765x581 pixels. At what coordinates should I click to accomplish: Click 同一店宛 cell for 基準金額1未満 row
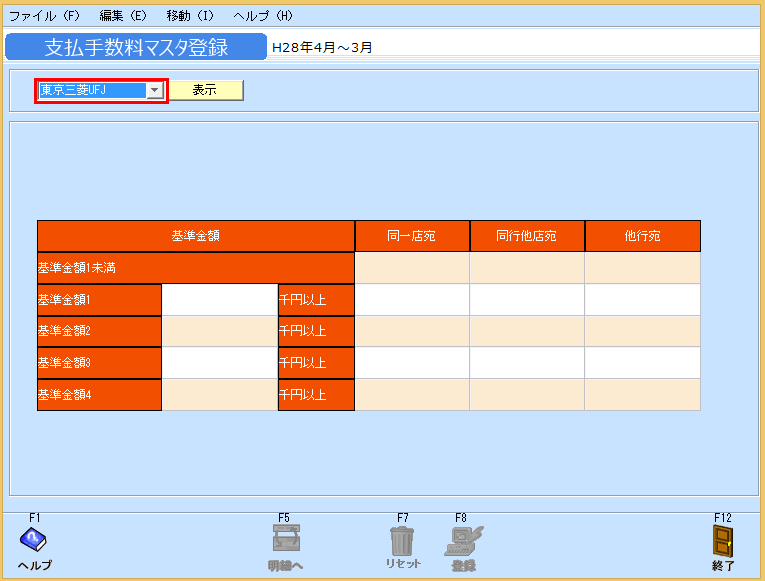(x=412, y=268)
